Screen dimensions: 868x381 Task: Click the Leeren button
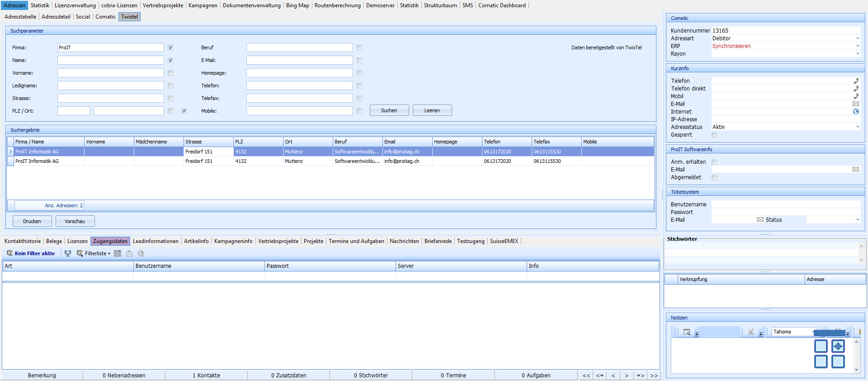pyautogui.click(x=432, y=110)
